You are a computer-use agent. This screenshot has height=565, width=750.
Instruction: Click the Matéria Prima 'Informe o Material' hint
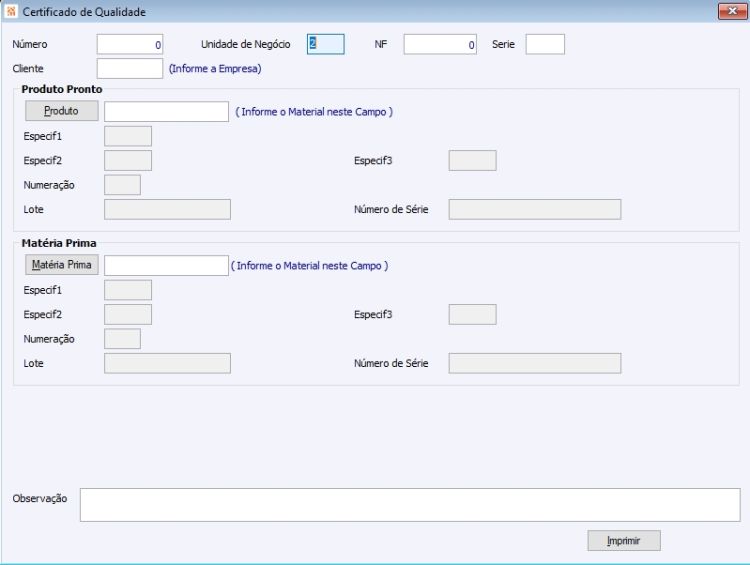tap(309, 266)
